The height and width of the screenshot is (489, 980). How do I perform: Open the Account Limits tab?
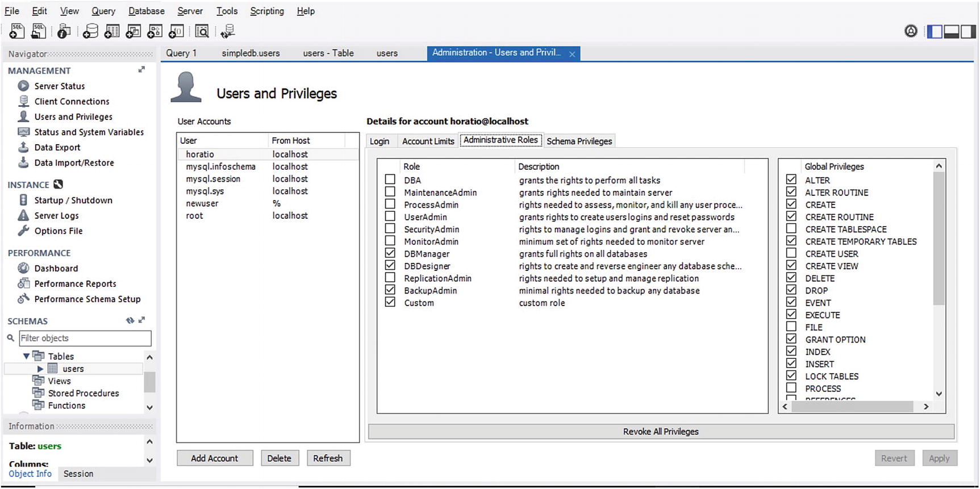[428, 141]
